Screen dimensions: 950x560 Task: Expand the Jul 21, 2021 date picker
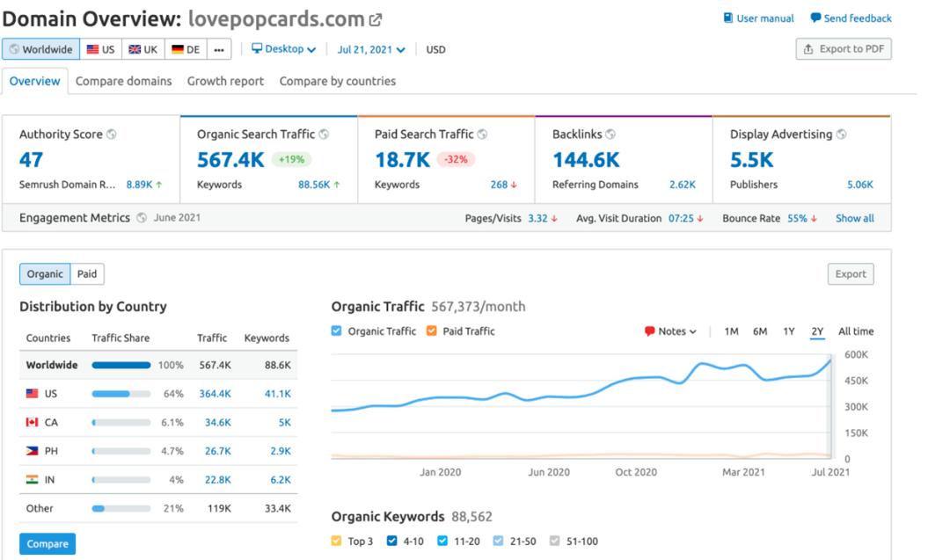[371, 50]
